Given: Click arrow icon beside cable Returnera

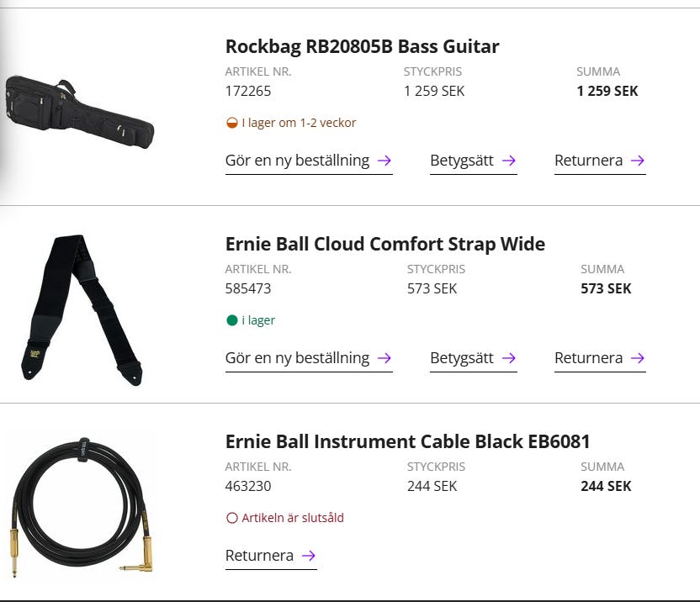Looking at the screenshot, I should click(x=308, y=556).
